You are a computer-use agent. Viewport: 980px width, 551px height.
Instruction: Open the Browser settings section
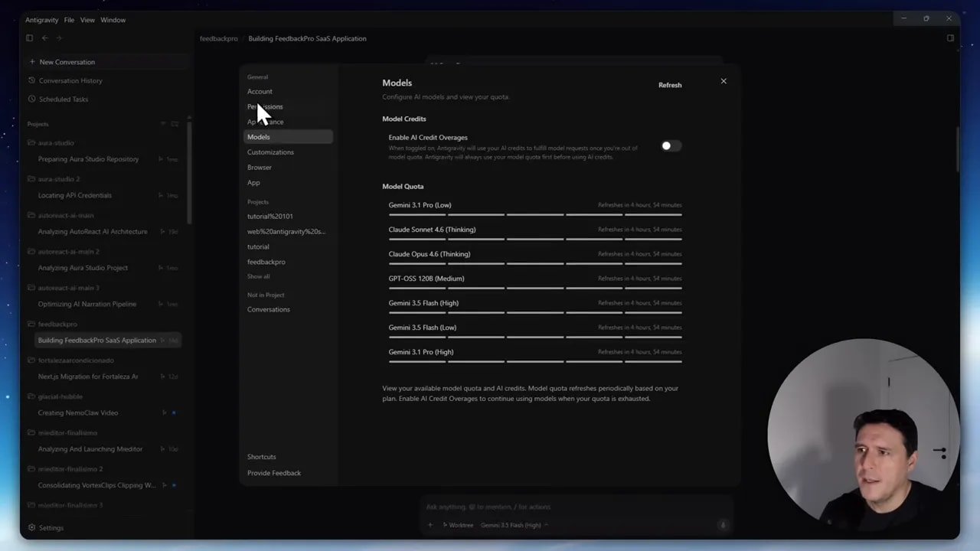tap(260, 168)
